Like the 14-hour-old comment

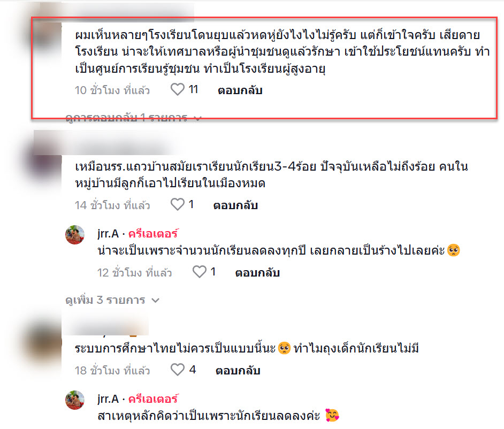tap(178, 204)
